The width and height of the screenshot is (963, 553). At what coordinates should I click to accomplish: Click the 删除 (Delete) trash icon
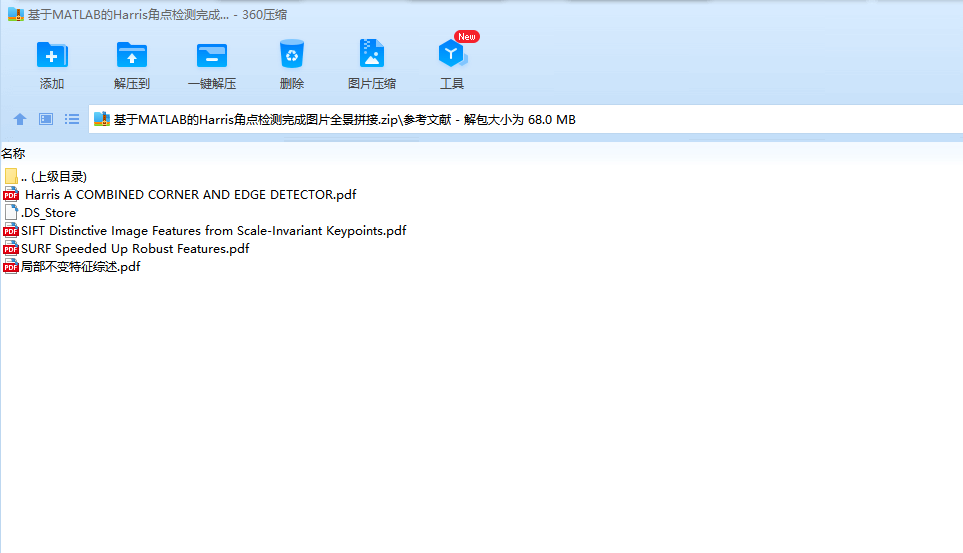pos(292,54)
